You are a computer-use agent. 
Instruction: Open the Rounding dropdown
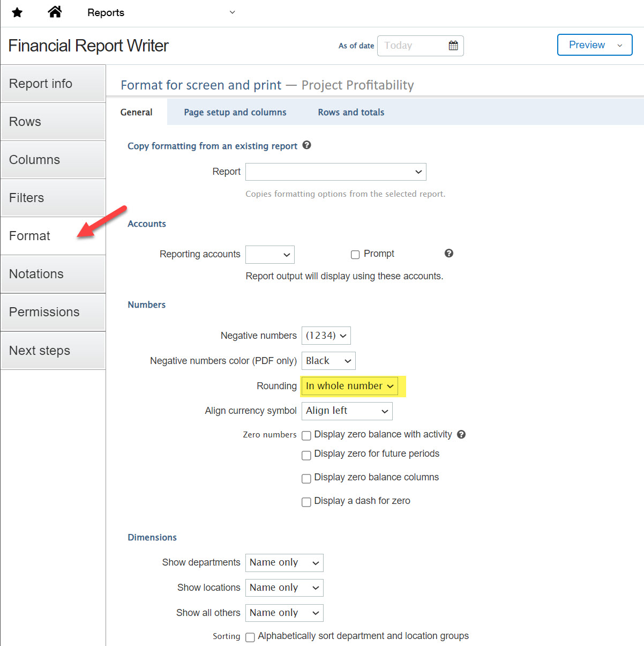point(349,386)
